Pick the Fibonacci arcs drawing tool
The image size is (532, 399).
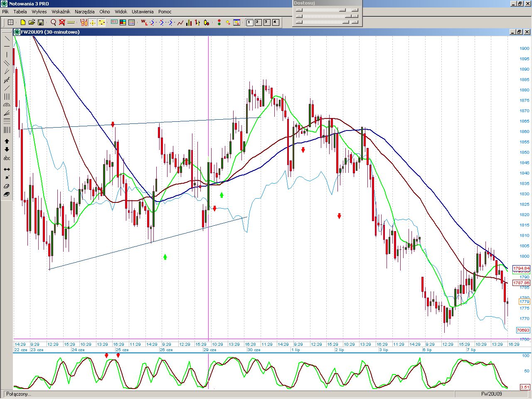[x=7, y=105]
